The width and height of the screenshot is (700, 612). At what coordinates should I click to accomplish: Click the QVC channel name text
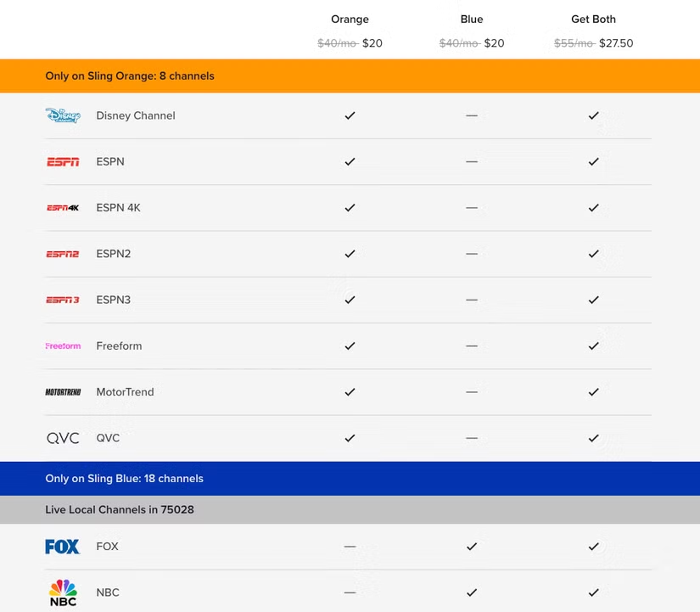(x=108, y=438)
